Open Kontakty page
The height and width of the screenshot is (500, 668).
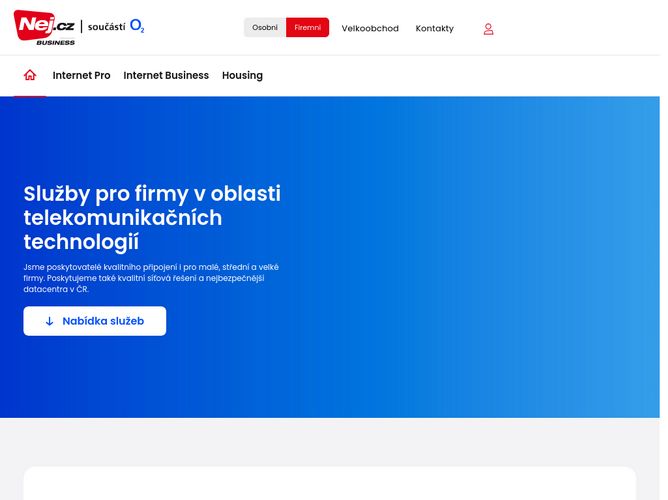tap(434, 29)
